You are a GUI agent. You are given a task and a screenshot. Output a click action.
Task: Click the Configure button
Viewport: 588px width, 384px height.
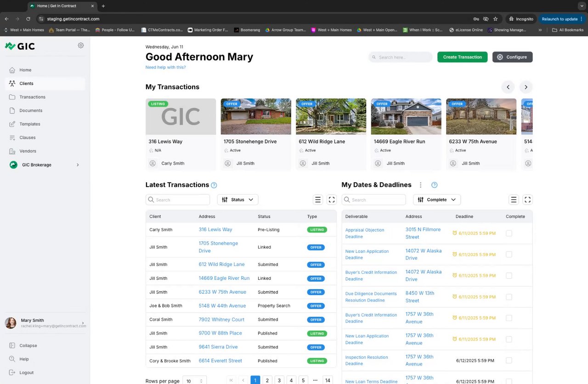pyautogui.click(x=512, y=57)
